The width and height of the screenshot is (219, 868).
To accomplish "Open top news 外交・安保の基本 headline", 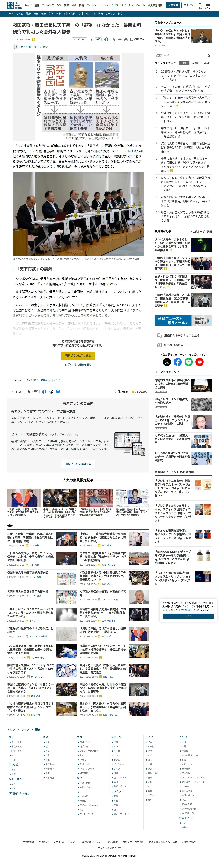I will pos(172,36).
